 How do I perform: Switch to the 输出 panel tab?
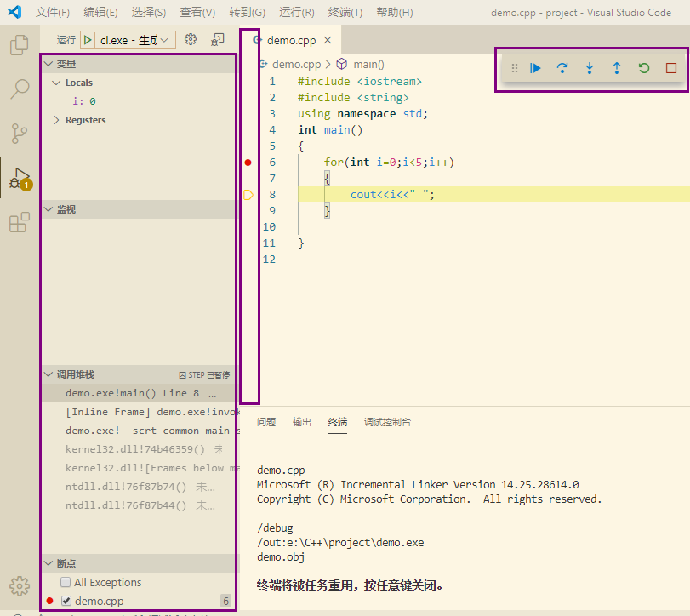(x=302, y=422)
